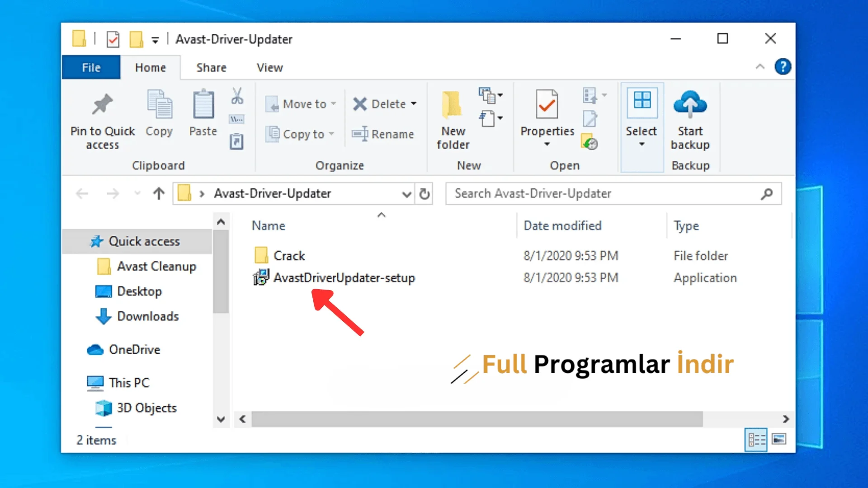Click the navigation pane scroll down arrow

(x=221, y=419)
